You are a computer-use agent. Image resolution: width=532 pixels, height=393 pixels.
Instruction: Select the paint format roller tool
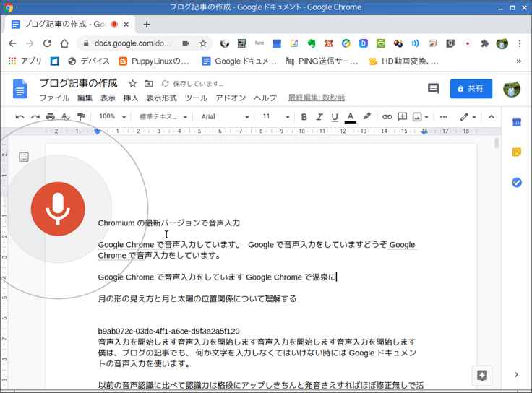(x=81, y=117)
